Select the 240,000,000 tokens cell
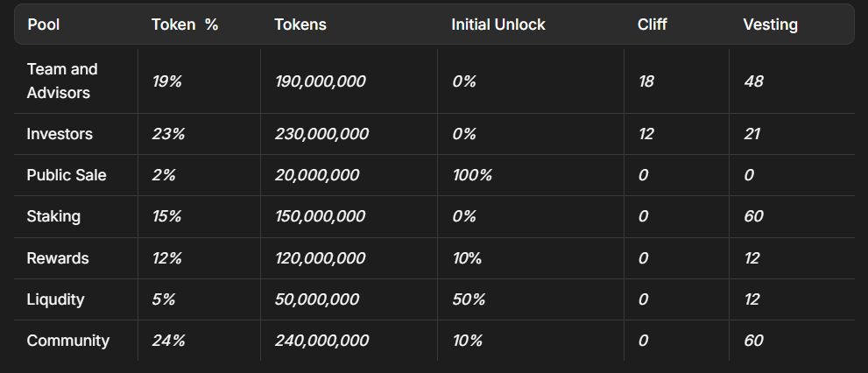This screenshot has width=868, height=373. [321, 341]
